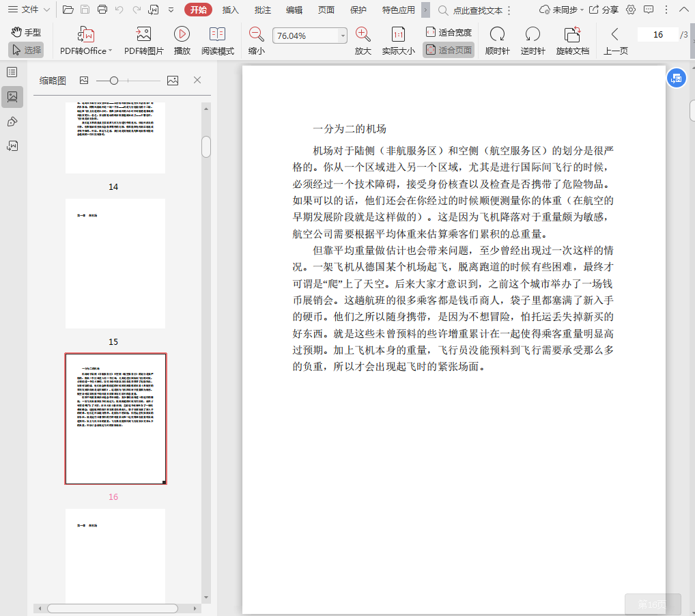Click the thumbnail size slider handle

(x=114, y=81)
